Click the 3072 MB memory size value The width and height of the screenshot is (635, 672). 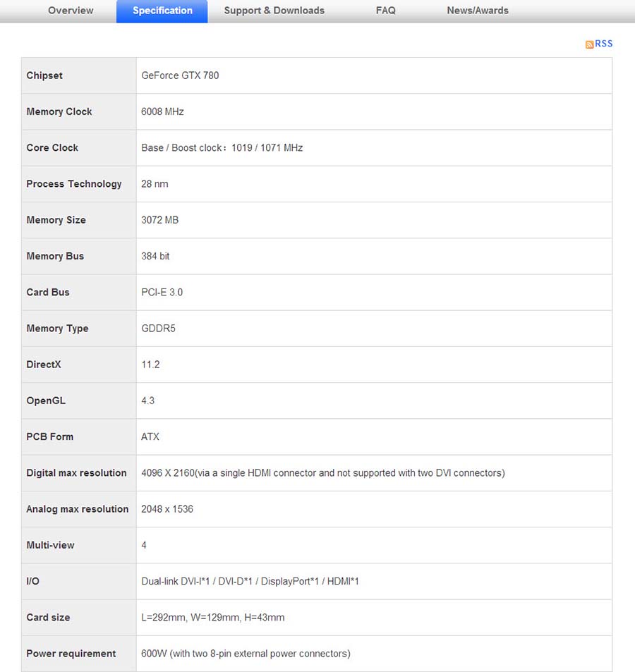click(160, 220)
